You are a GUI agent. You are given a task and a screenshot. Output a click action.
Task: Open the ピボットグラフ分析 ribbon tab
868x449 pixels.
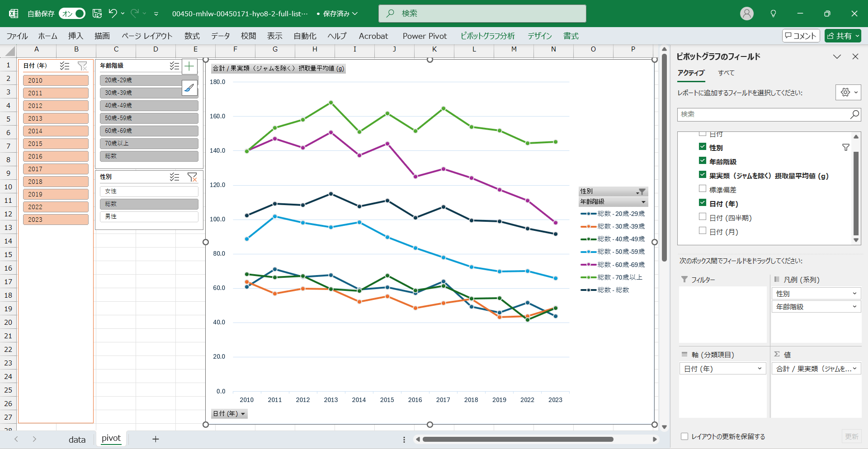tap(487, 36)
